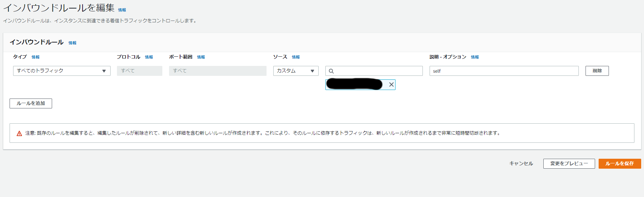Click the 情報 link next to タイプ
The height and width of the screenshot is (197, 644).
(x=35, y=57)
